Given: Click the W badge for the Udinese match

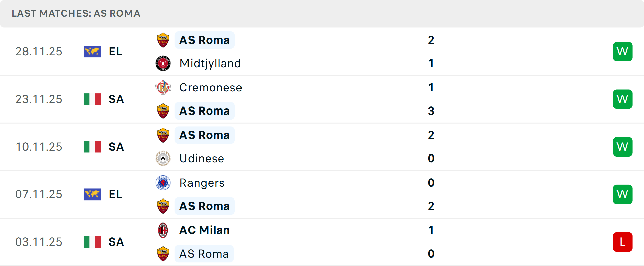Looking at the screenshot, I should [623, 147].
